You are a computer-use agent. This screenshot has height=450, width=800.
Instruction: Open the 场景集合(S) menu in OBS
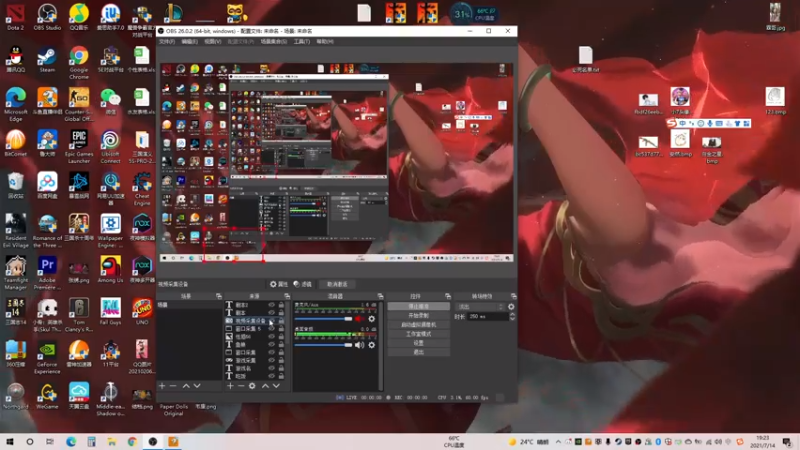pyautogui.click(x=273, y=41)
